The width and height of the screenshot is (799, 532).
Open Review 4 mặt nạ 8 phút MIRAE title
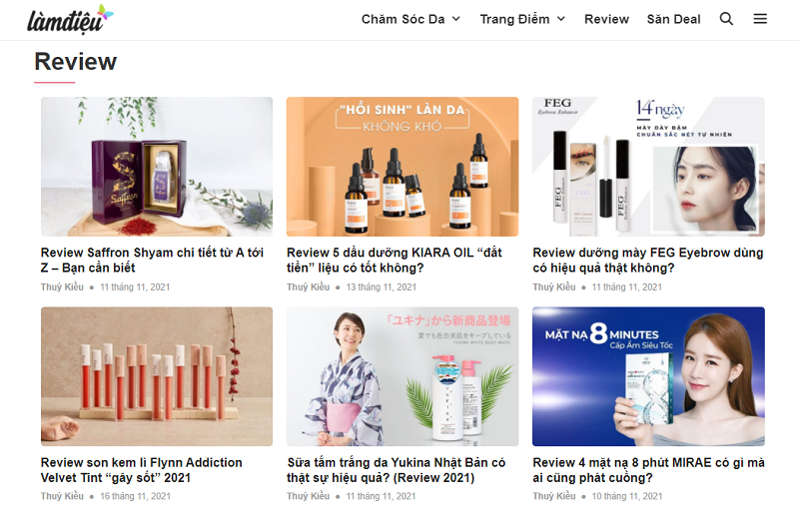point(648,470)
